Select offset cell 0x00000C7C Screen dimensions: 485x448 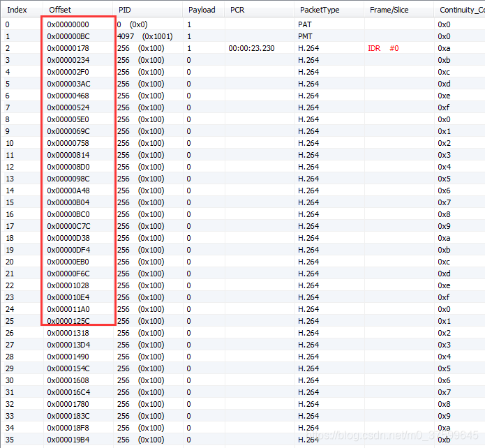pyautogui.click(x=68, y=226)
